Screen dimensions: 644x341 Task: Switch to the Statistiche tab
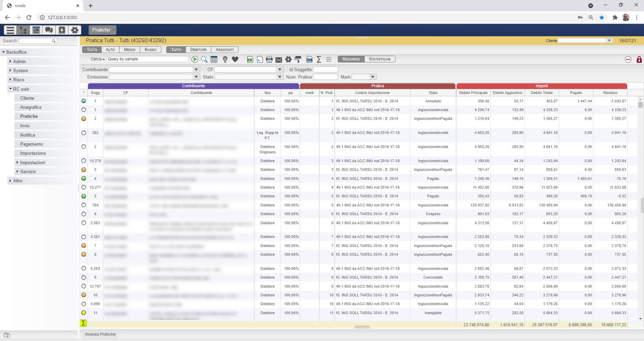(379, 59)
